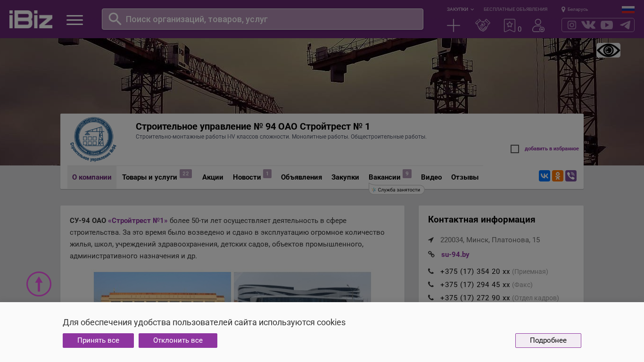Click phone icon beside Отдел кадров number

pyautogui.click(x=431, y=298)
